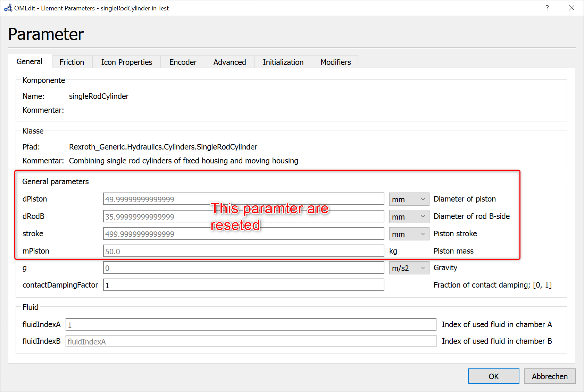Image resolution: width=584 pixels, height=392 pixels.
Task: Switch to the Encoder tab
Action: 183,62
